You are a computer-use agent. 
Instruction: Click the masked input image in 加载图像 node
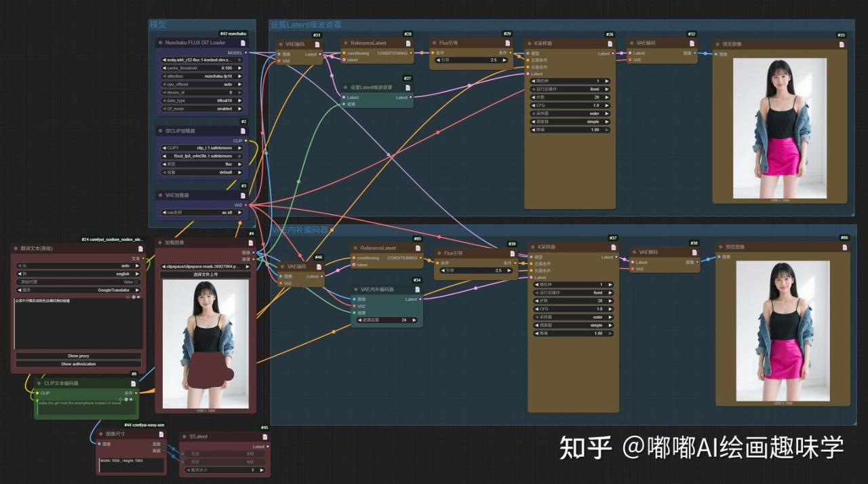click(205, 344)
